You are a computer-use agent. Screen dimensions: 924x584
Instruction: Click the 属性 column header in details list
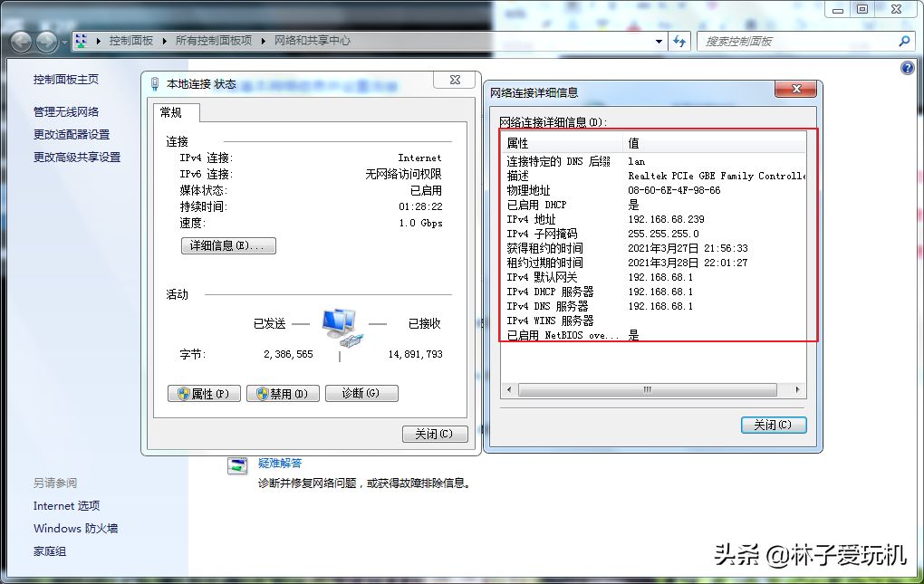point(562,143)
